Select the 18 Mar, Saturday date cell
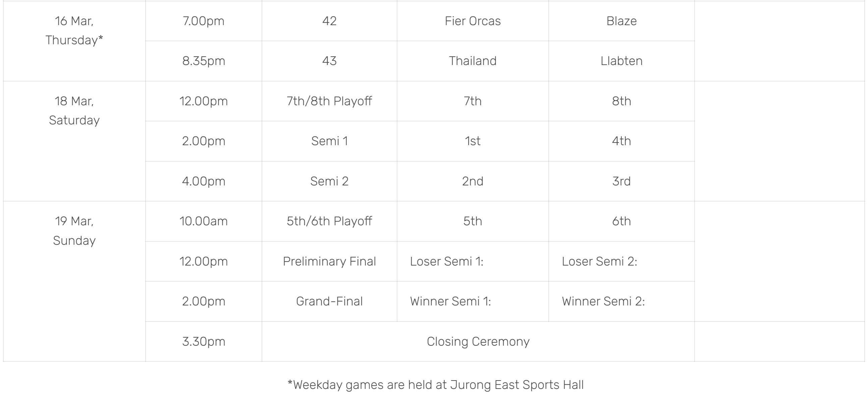 (74, 141)
